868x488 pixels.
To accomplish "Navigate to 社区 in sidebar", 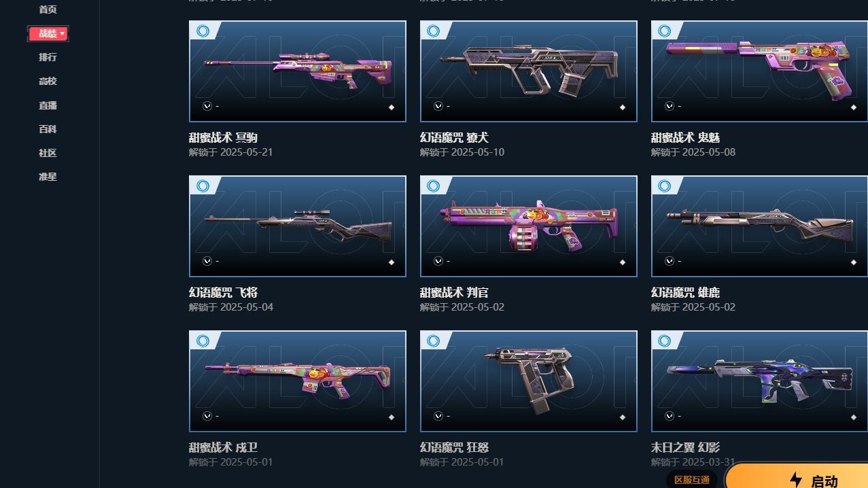I will click(x=48, y=153).
